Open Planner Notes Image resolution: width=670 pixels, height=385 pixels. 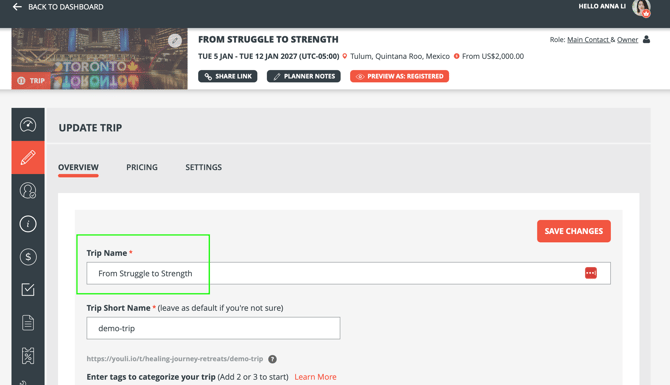(303, 76)
